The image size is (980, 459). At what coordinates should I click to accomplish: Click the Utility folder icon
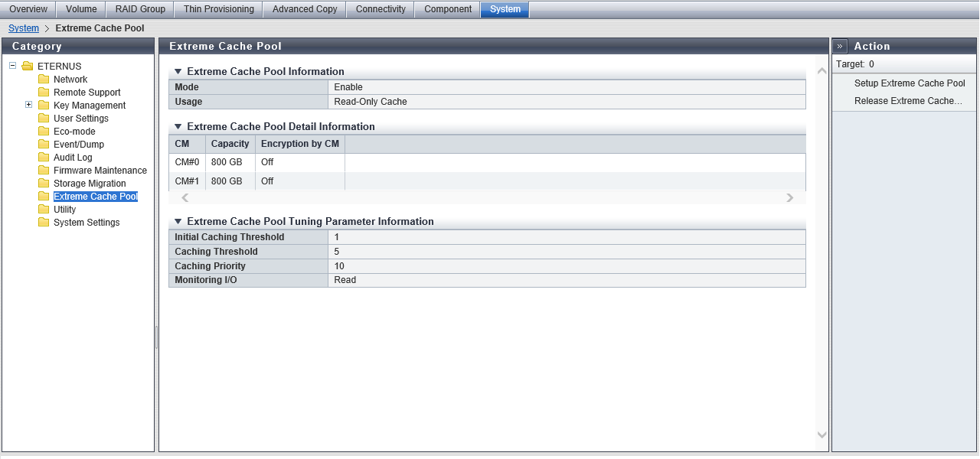(x=44, y=210)
